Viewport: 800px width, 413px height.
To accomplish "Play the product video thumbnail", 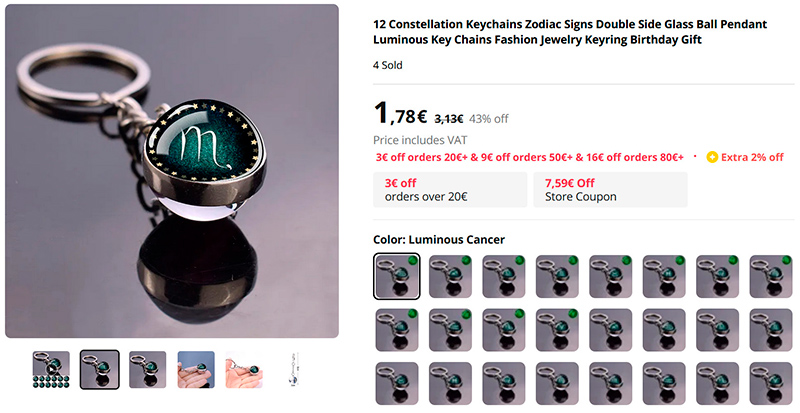I will 51,370.
